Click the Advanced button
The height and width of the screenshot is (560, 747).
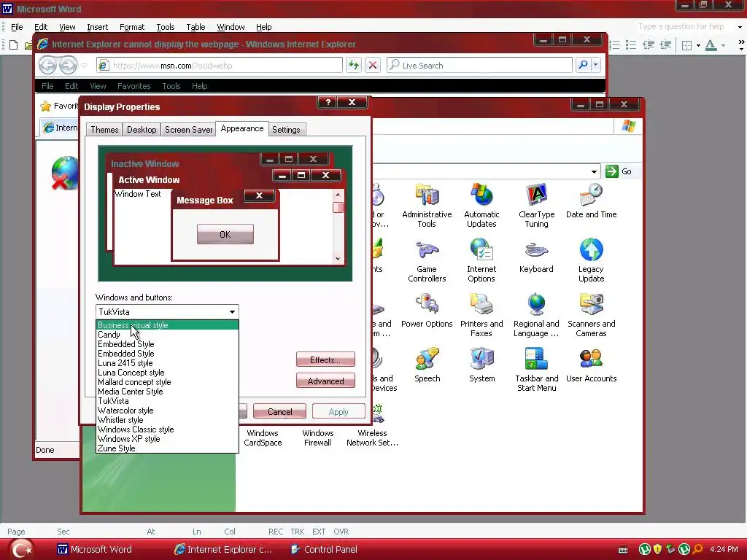325,381
